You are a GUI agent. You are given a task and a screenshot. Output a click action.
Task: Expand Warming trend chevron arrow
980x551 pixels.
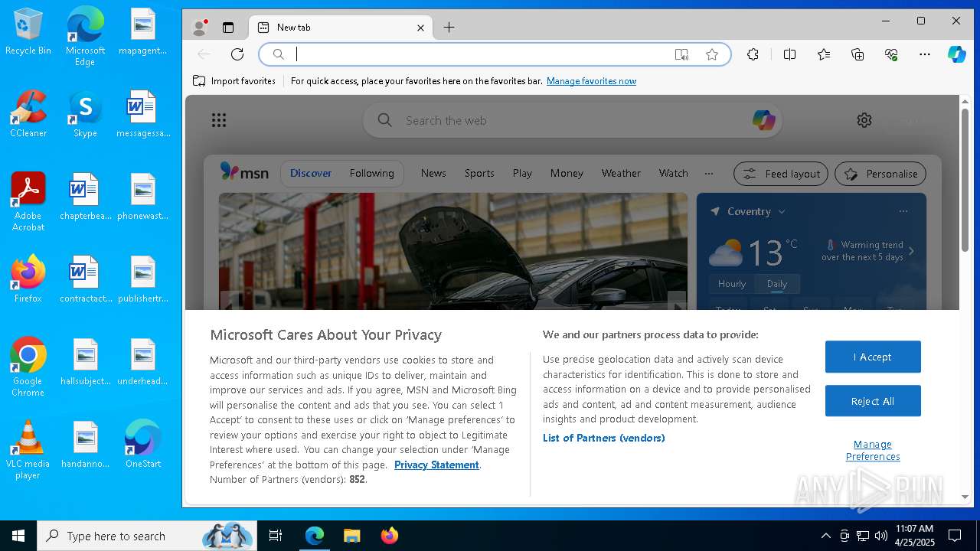911,251
